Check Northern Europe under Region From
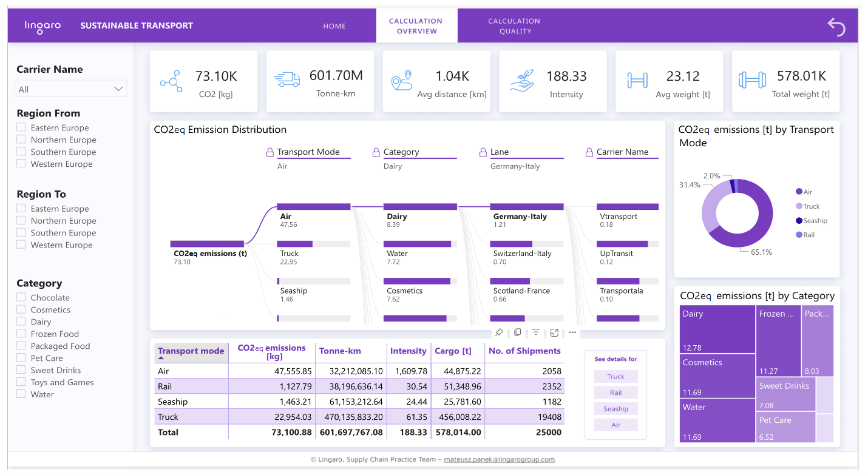This screenshot has width=868, height=475. 21,140
